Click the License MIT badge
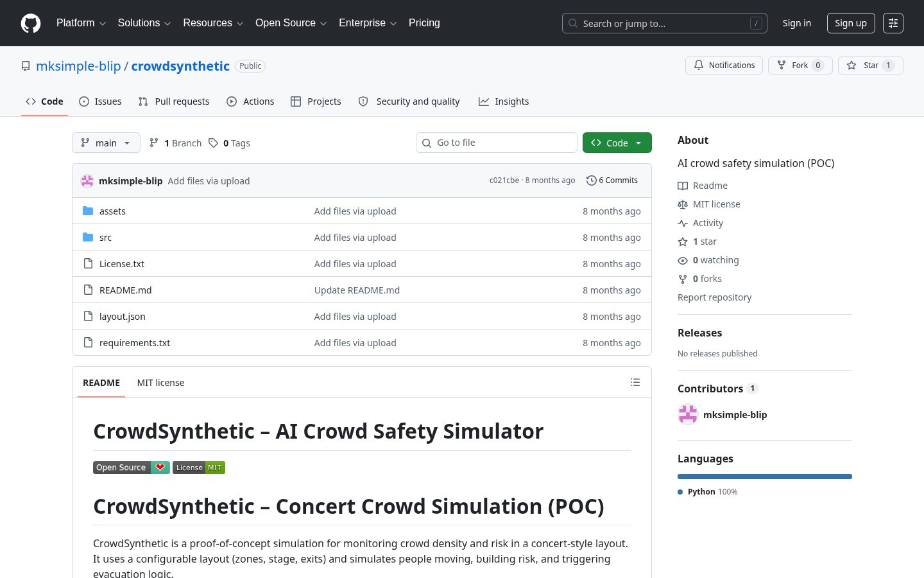The image size is (924, 578). (x=199, y=468)
